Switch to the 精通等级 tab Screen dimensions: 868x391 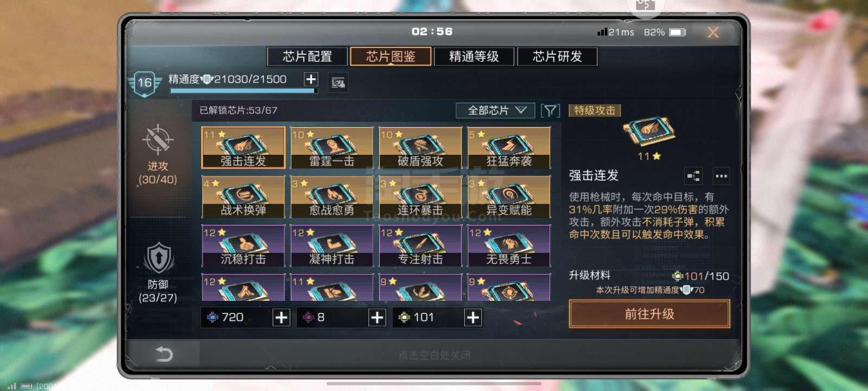click(474, 56)
